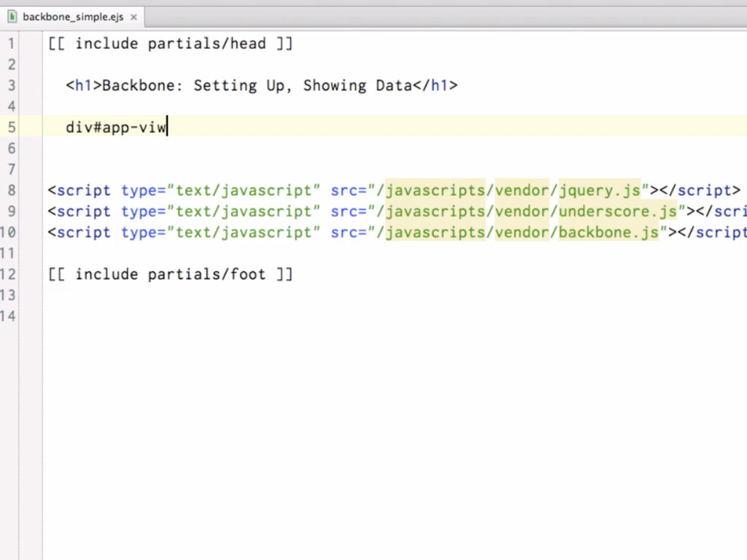Screen dimensions: 747x560
Task: Click the closing script tag on line 8
Action: coord(700,190)
